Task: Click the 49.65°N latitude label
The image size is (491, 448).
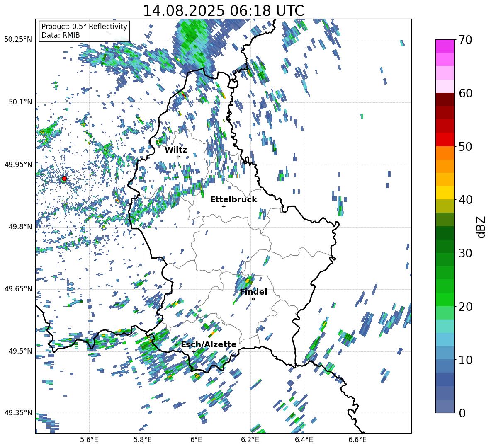Action: (x=18, y=289)
